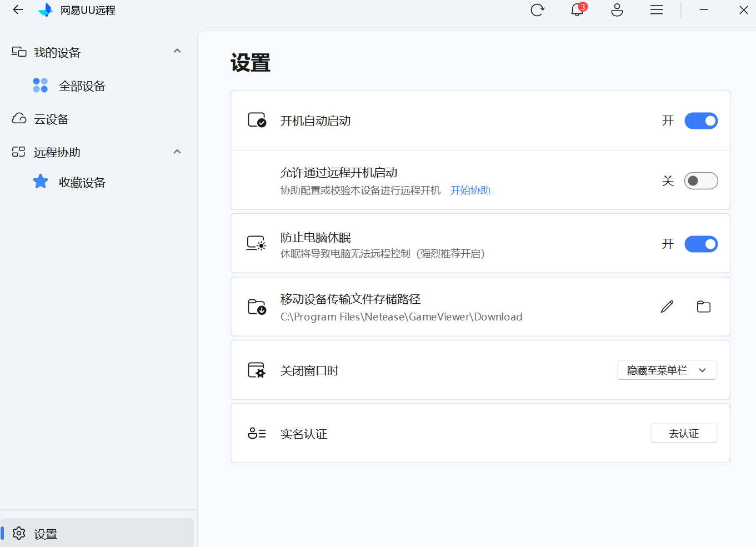Screen dimensions: 756x547
Task: Collapse the 远程协助 section chevron
Action: pyautogui.click(x=177, y=152)
